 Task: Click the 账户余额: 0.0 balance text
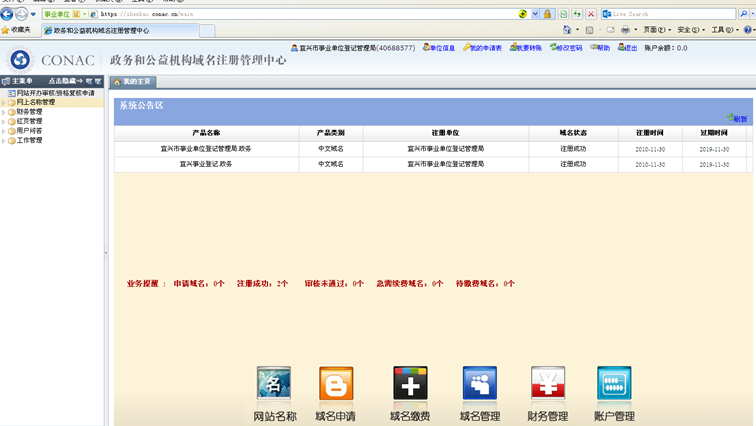(x=666, y=48)
